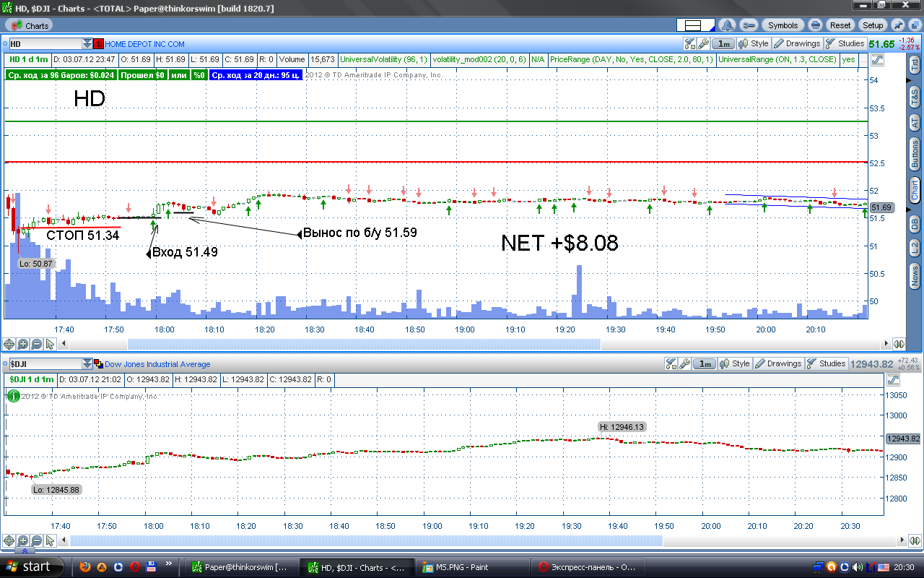The image size is (924, 578).
Task: Click the zoom-in magnifier under HD chart
Action: [x=22, y=344]
